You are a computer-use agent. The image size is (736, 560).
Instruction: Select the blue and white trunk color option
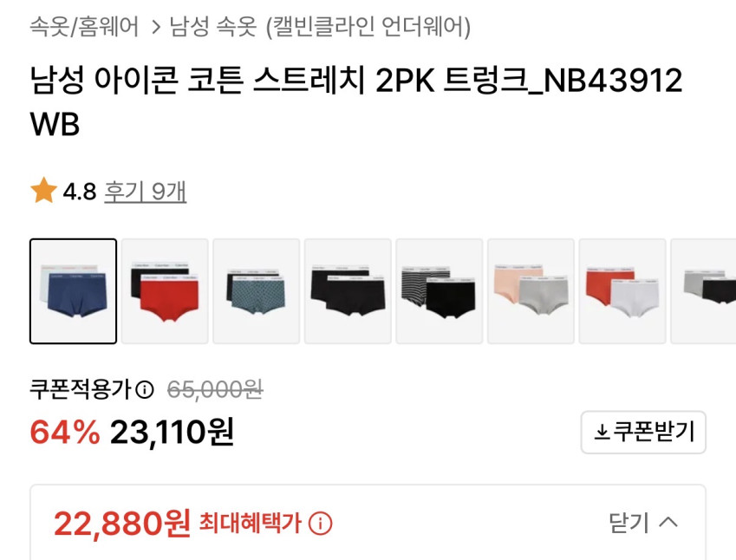pos(73,291)
